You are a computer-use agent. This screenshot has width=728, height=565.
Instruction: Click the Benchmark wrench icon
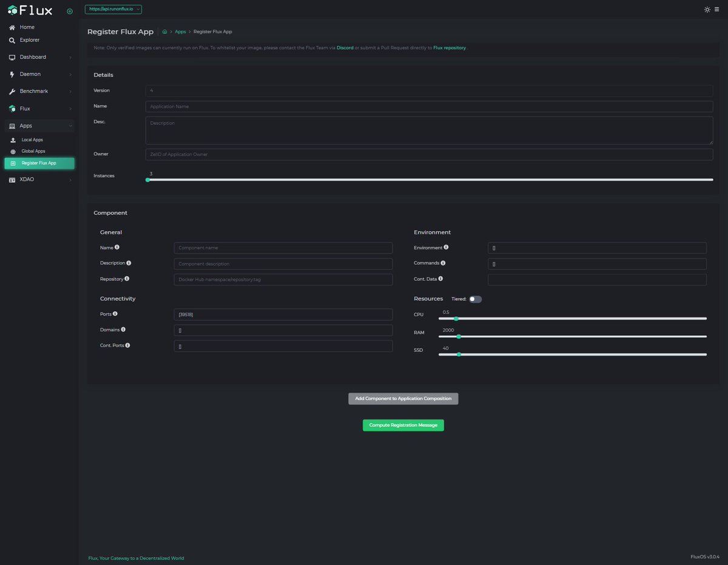tap(12, 91)
